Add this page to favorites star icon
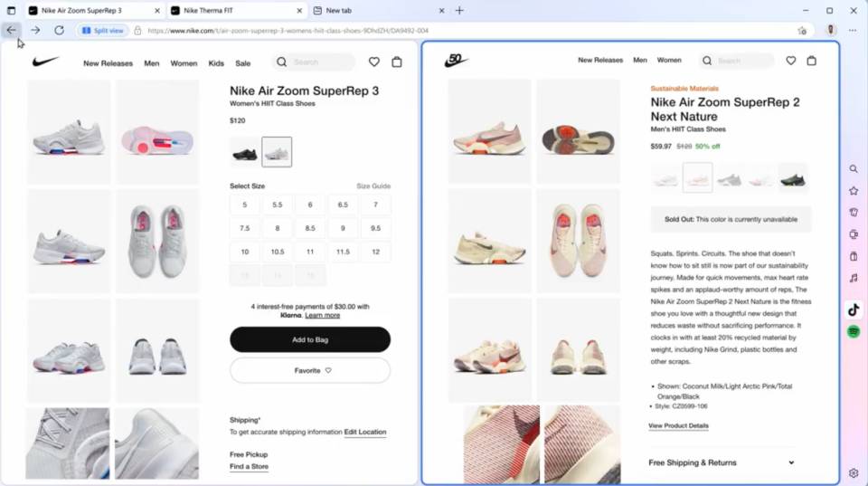Screen dimensions: 868x486 [802, 31]
